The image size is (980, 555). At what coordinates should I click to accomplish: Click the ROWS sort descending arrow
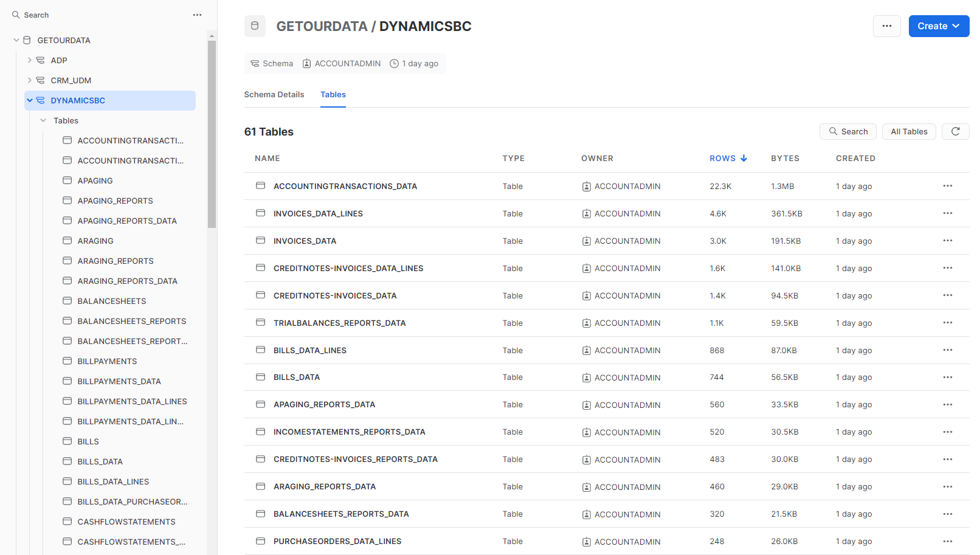[x=744, y=158]
